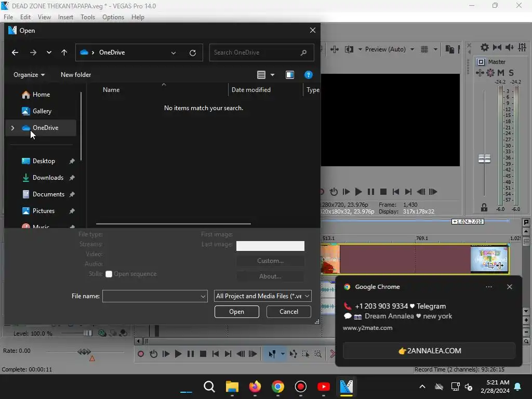
Task: Pause playback in the video preview
Action: pos(371,192)
